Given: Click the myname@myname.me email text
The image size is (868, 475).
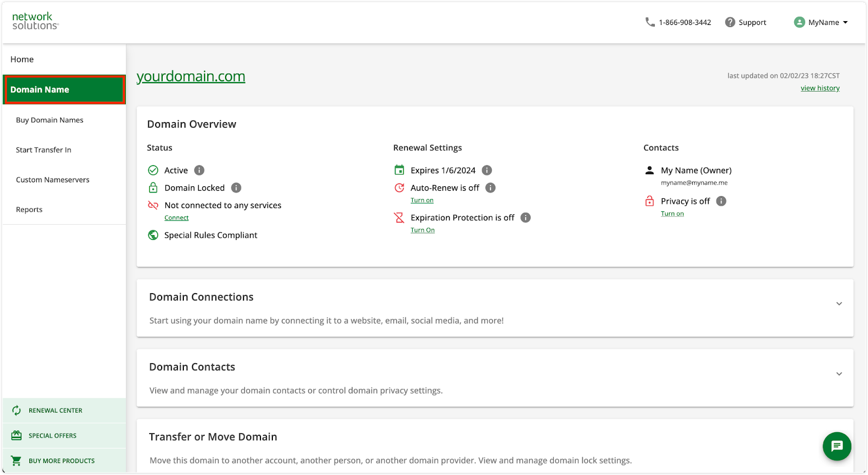Looking at the screenshot, I should (694, 183).
